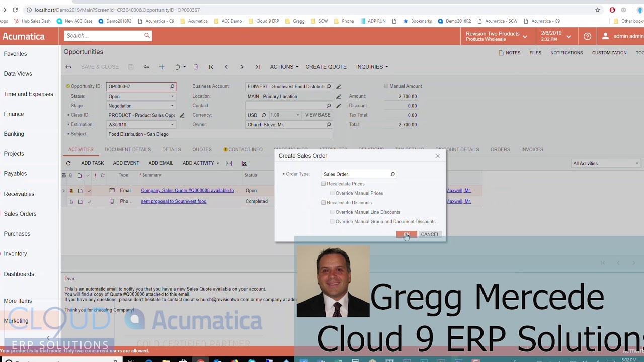Expand the Inquiries menu
Image resolution: width=644 pixels, height=362 pixels.
(x=372, y=67)
